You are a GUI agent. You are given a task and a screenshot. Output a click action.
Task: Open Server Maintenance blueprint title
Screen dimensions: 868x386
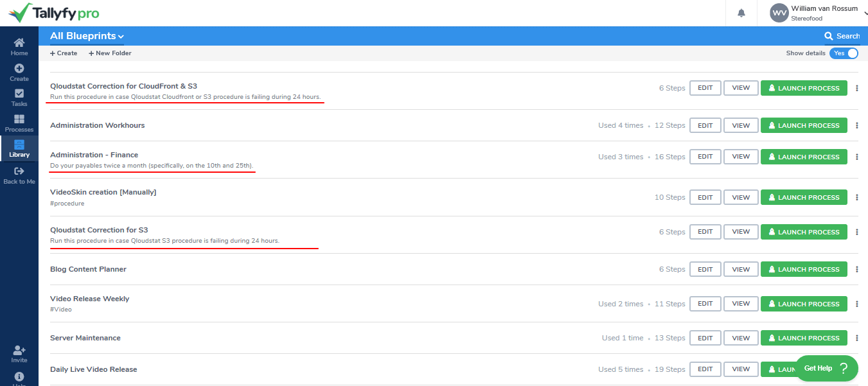point(85,338)
